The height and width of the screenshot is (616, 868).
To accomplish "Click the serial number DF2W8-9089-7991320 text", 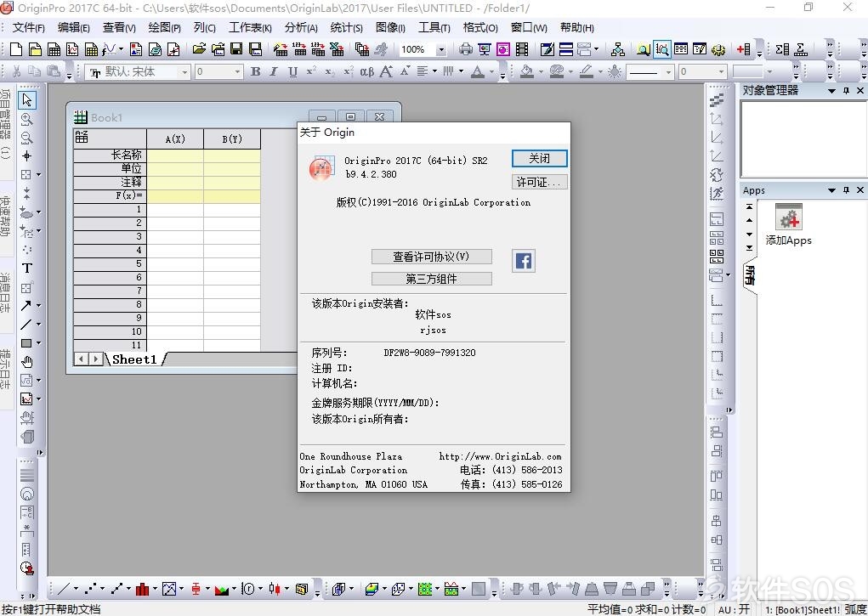I will pos(429,353).
